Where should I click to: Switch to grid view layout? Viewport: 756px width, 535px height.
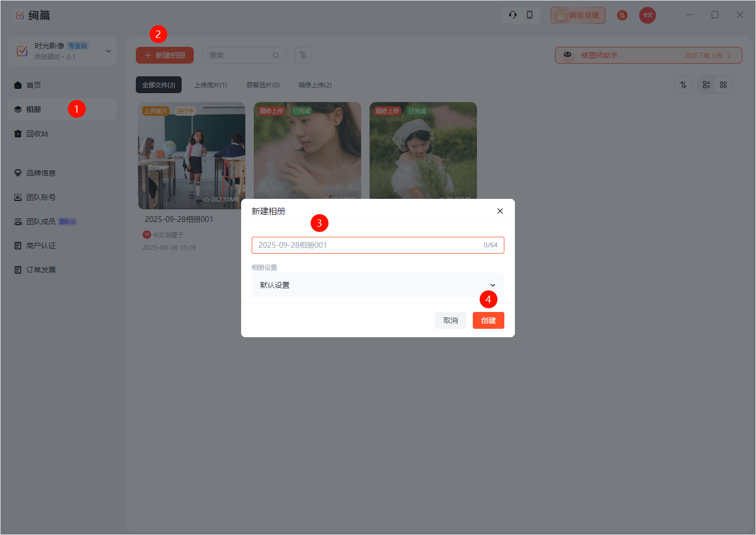point(723,85)
